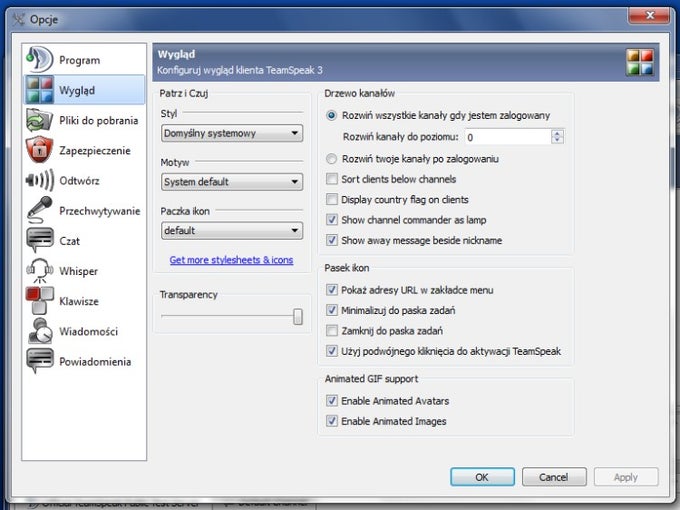Open Klawisze settings label
This screenshot has width=680, height=510.
tap(78, 301)
